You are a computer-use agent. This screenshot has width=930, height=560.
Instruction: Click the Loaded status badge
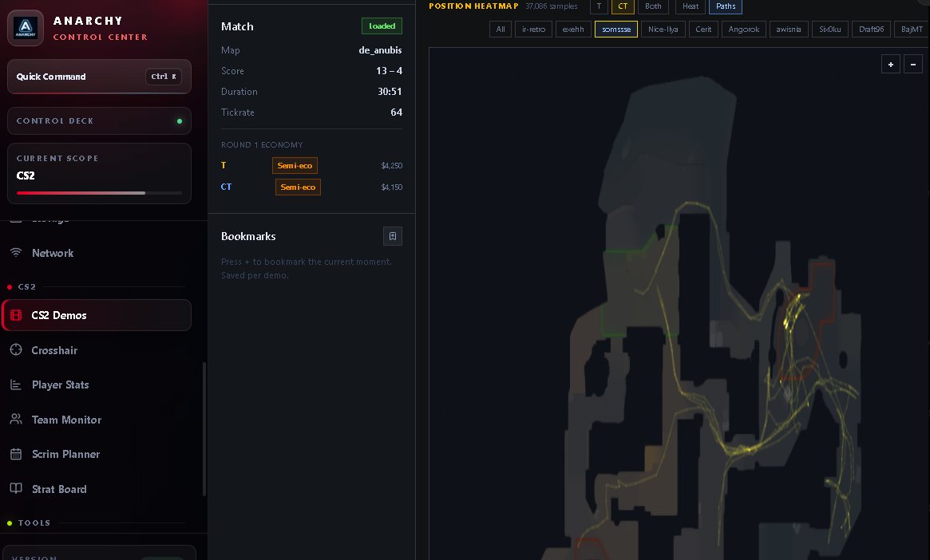382,26
